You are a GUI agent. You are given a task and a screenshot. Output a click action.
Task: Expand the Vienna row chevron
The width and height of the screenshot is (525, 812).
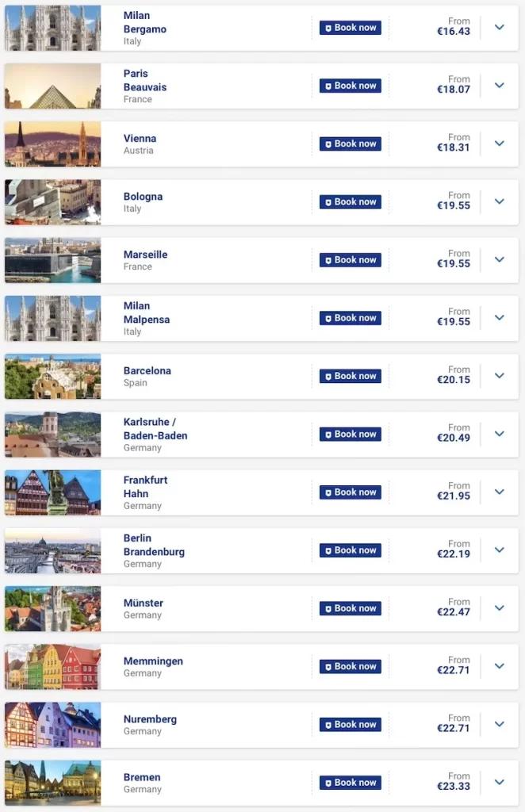pyautogui.click(x=499, y=144)
